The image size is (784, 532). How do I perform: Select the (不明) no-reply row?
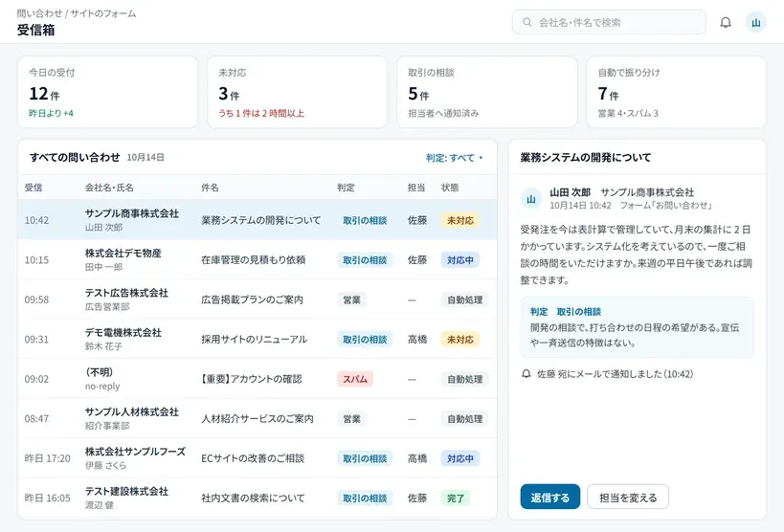pyautogui.click(x=258, y=379)
